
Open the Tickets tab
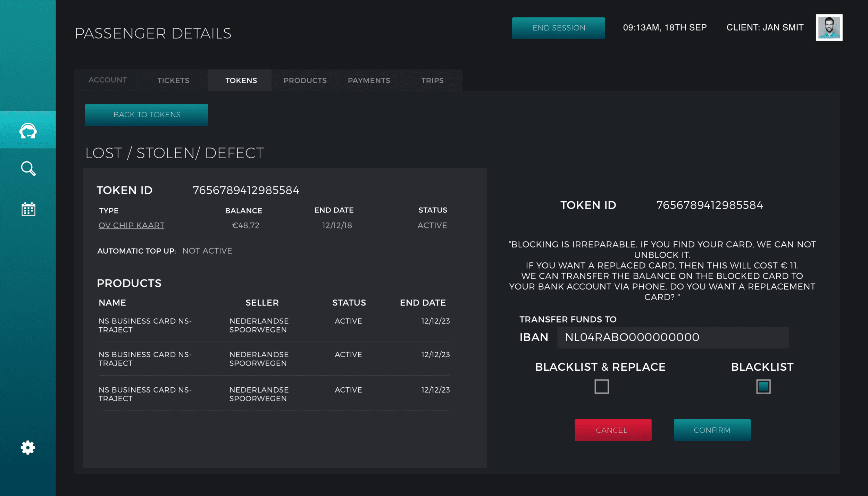tap(173, 81)
